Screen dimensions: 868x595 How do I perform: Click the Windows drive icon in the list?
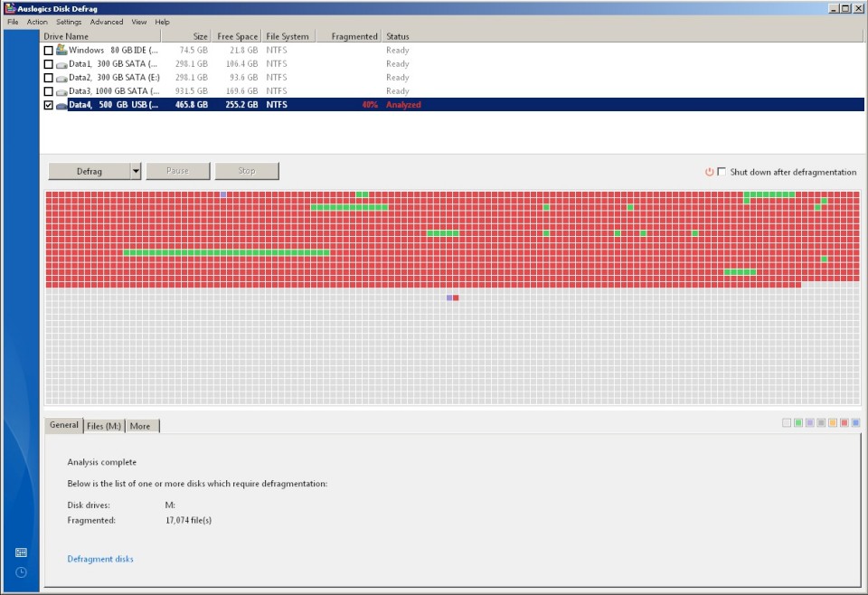click(x=61, y=50)
